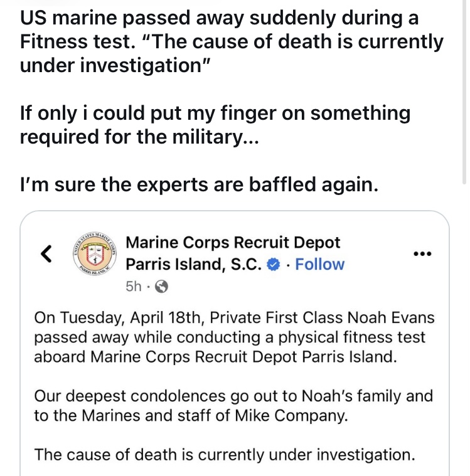The image size is (470, 476).
Task: Click the 'US marine passed away suddenly' text
Action: point(220,18)
